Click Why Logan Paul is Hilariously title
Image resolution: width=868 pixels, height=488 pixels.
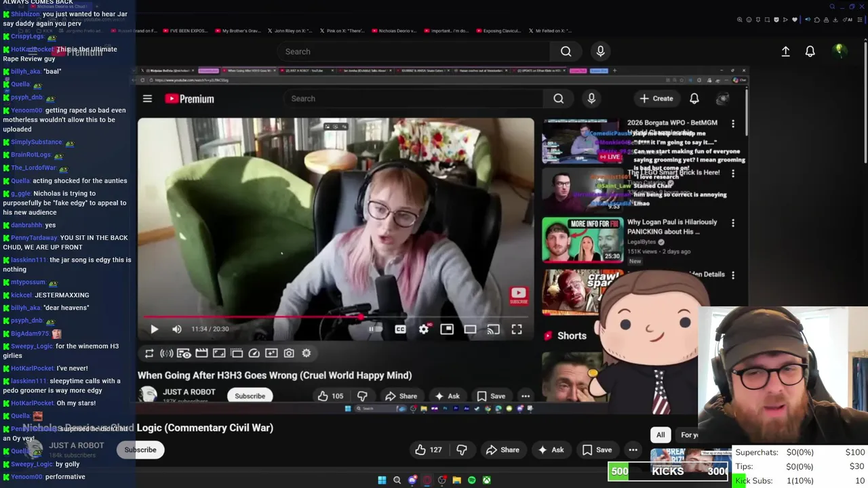672,226
